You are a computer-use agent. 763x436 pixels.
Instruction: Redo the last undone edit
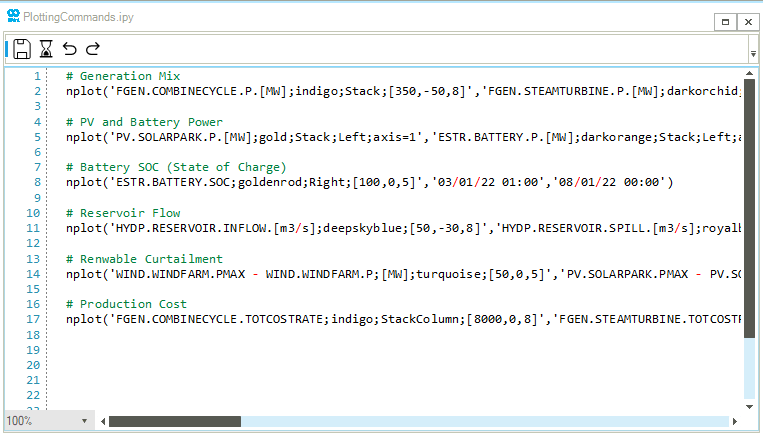[x=93, y=49]
